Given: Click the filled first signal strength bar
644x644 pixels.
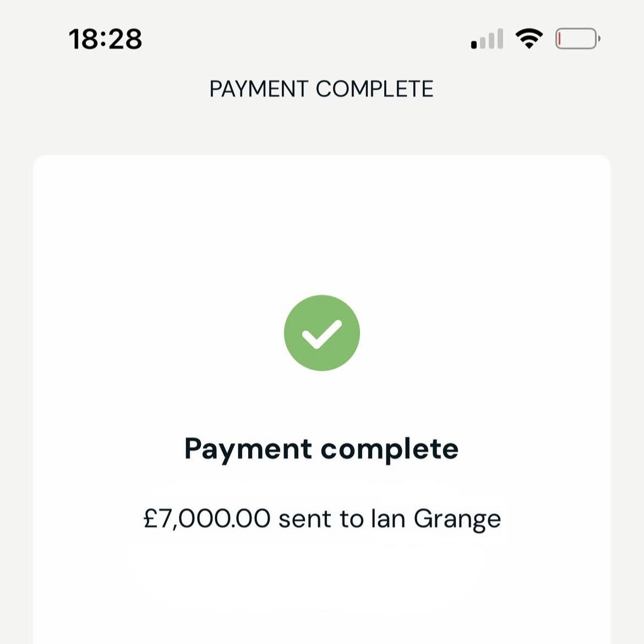Looking at the screenshot, I should tap(474, 45).
